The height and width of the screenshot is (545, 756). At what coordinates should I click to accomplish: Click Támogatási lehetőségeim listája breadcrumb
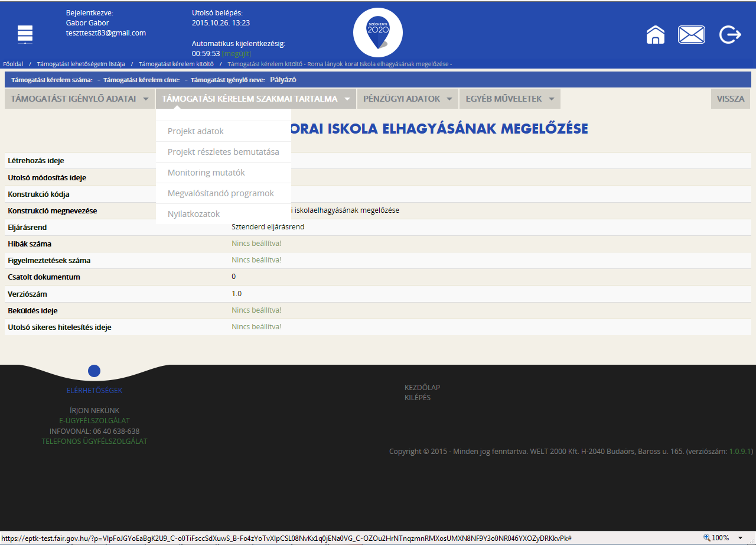coord(81,64)
